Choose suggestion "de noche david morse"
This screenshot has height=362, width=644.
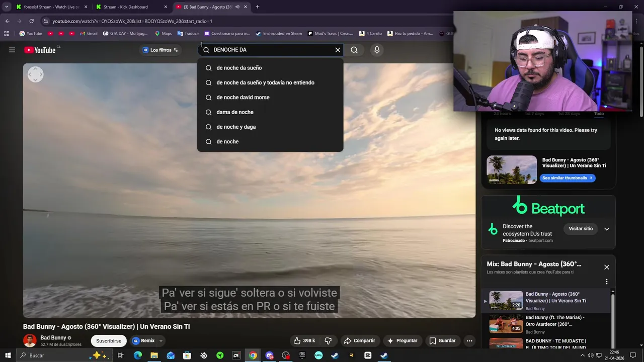pos(270,97)
